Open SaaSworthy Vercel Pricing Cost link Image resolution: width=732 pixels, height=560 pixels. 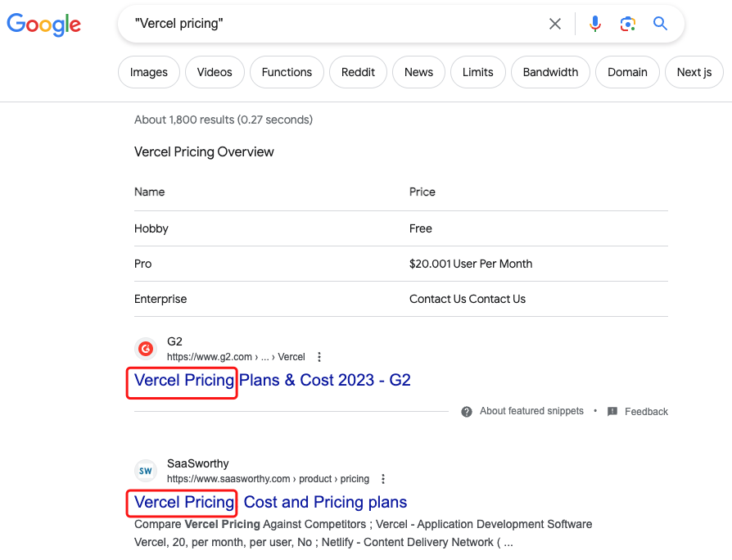point(270,502)
